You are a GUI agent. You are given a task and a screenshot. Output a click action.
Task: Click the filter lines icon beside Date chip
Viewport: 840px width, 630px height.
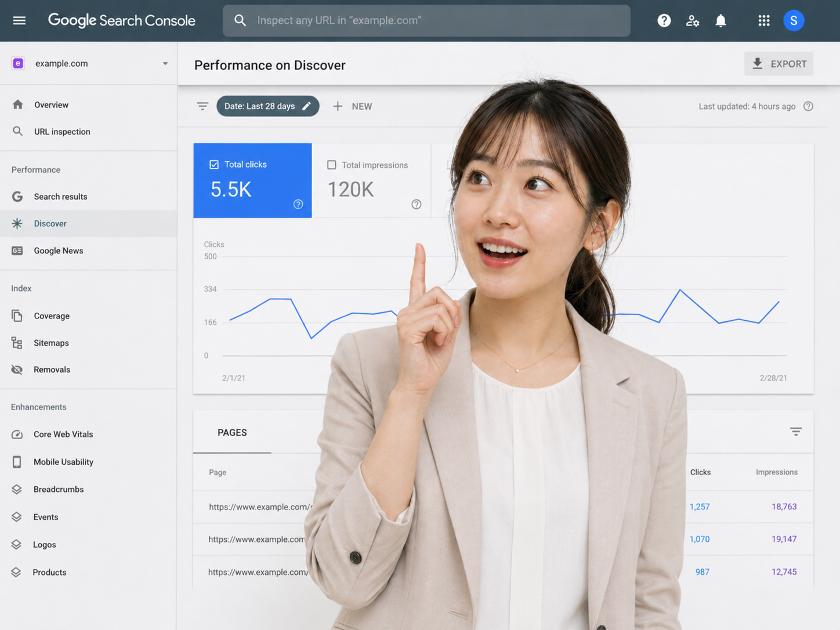point(202,106)
